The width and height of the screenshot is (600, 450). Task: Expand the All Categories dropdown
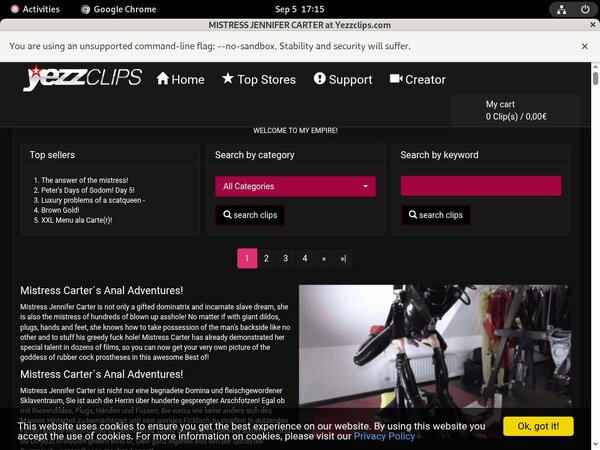tap(295, 186)
